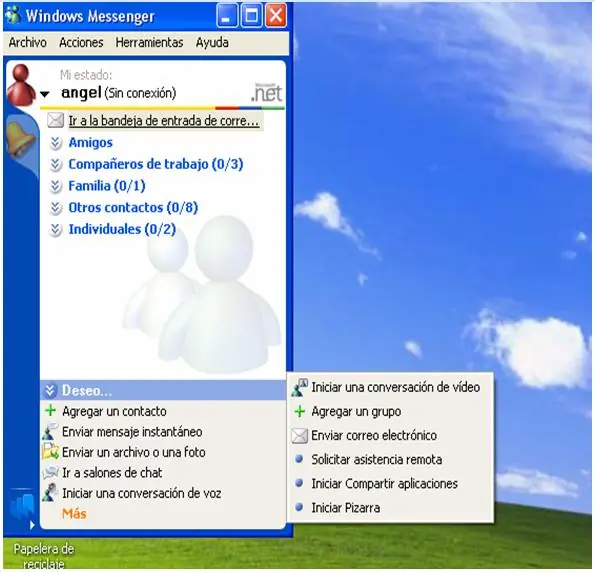Click the bullet beside Iniciar Pizarra
The width and height of the screenshot is (595, 572).
(299, 507)
